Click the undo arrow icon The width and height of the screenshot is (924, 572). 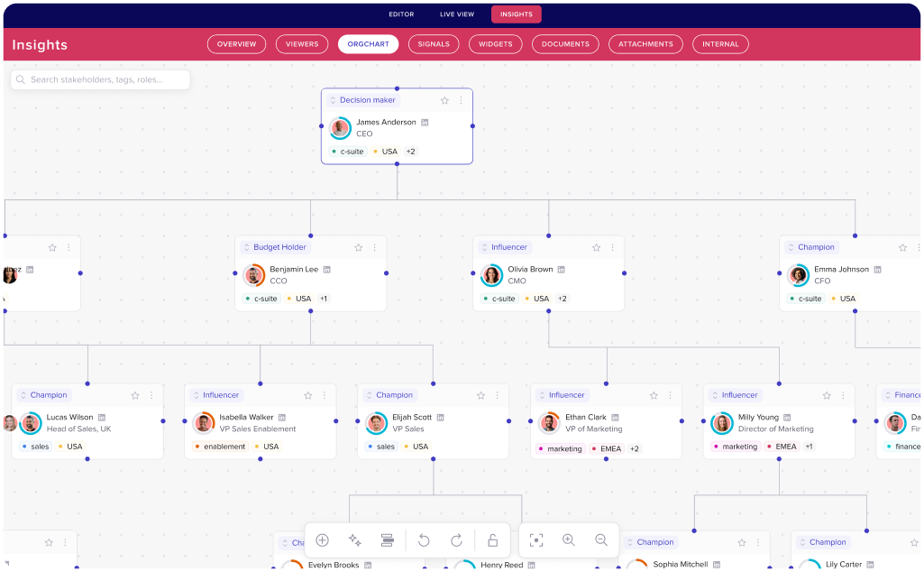[x=424, y=540]
